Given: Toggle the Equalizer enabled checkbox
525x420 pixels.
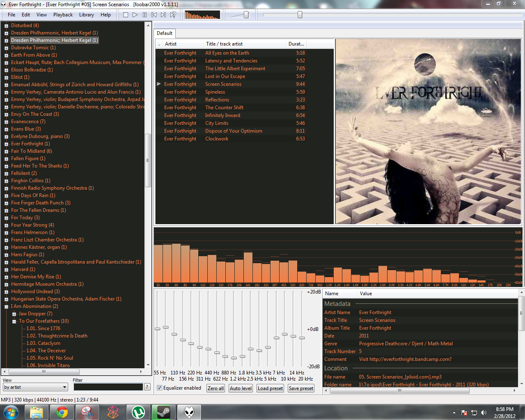Looking at the screenshot, I should click(x=160, y=388).
